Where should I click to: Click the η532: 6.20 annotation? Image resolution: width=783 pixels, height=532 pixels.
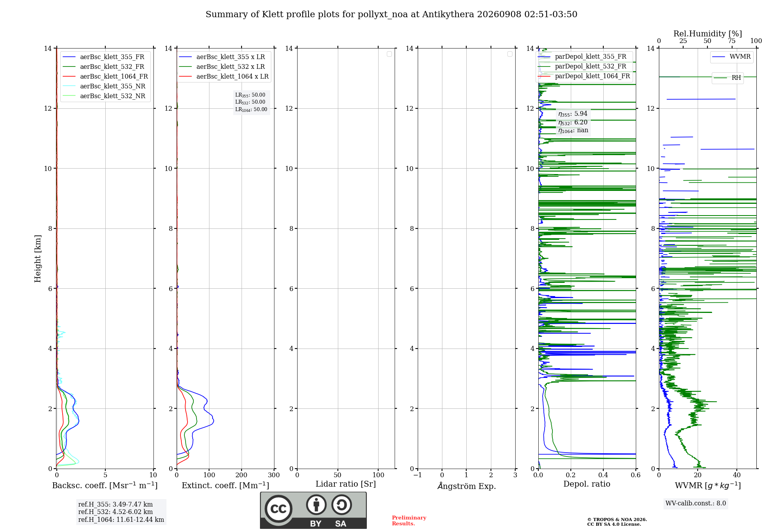click(x=573, y=122)
